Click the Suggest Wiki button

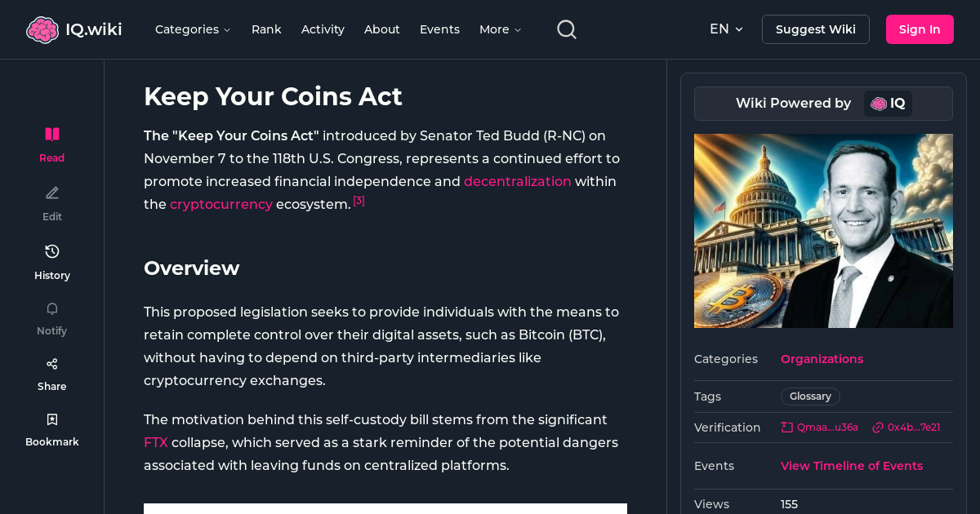pyautogui.click(x=815, y=29)
